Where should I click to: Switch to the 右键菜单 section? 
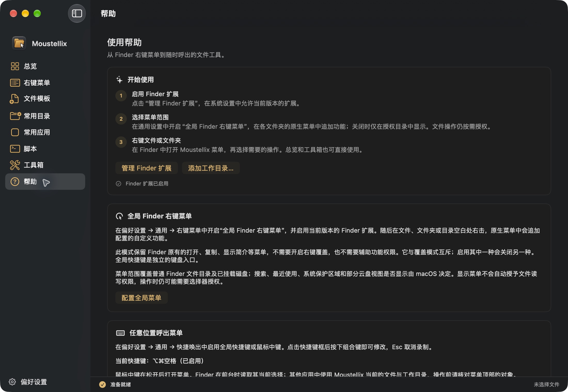pos(45,83)
